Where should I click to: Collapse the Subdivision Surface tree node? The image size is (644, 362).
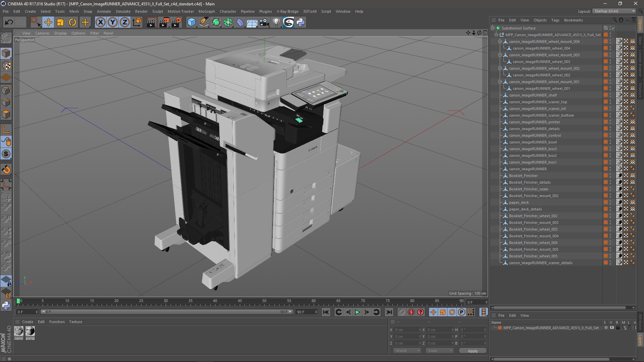[x=493, y=28]
